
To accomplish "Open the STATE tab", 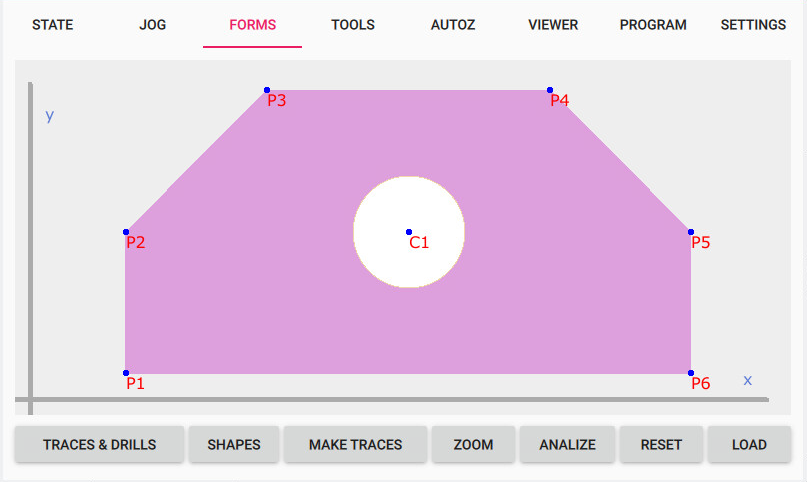I will pos(52,25).
